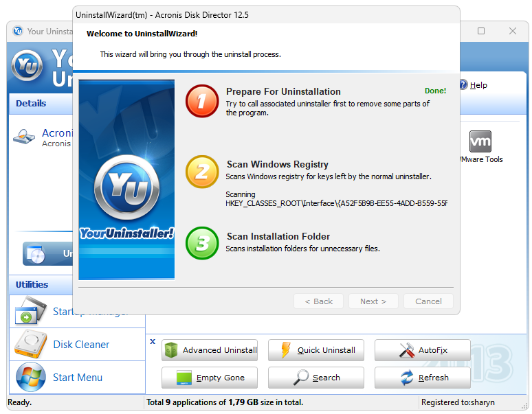
Task: Click the red step 1 circle icon
Action: [x=202, y=101]
